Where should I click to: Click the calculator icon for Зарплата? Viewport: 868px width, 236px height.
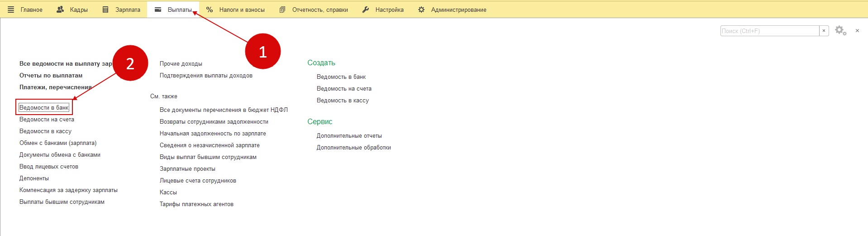[105, 10]
